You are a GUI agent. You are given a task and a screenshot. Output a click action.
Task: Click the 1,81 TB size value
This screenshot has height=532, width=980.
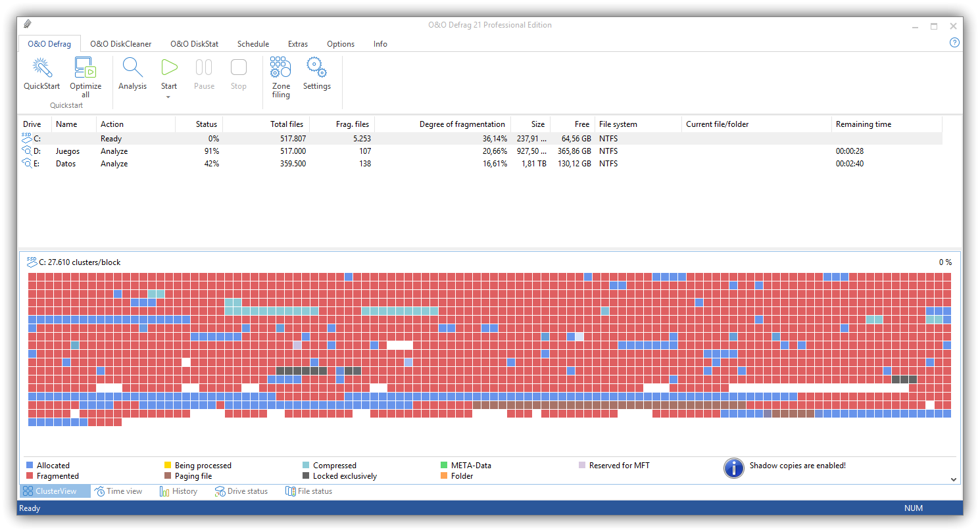point(533,164)
